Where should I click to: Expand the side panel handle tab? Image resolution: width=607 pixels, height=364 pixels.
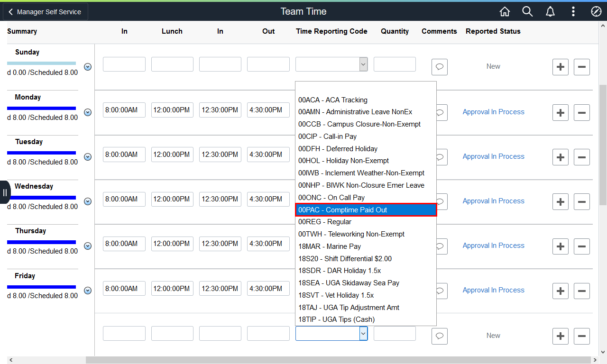5,192
